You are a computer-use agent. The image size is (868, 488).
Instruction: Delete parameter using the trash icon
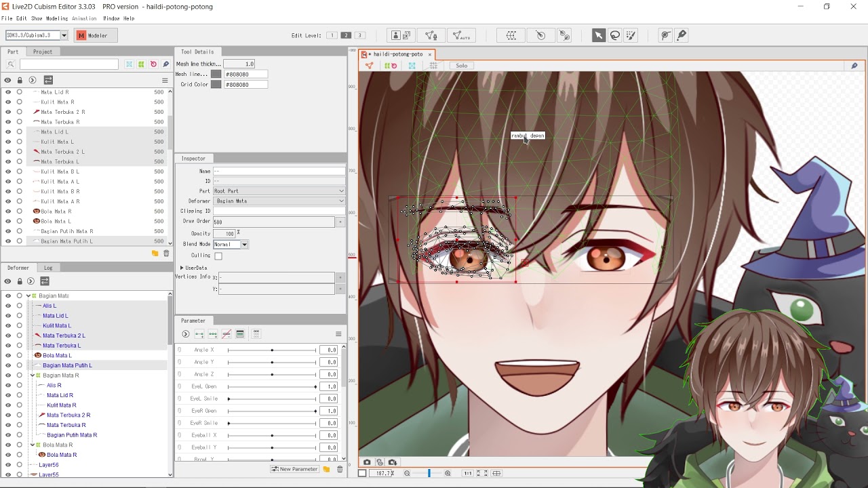340,469
